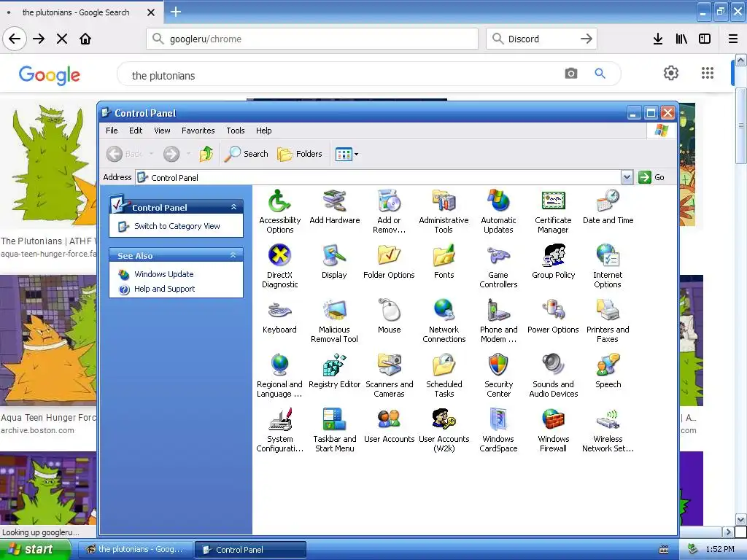Viewport: 747px width, 560px height.
Task: Open Game Controllers icon
Action: (498, 266)
